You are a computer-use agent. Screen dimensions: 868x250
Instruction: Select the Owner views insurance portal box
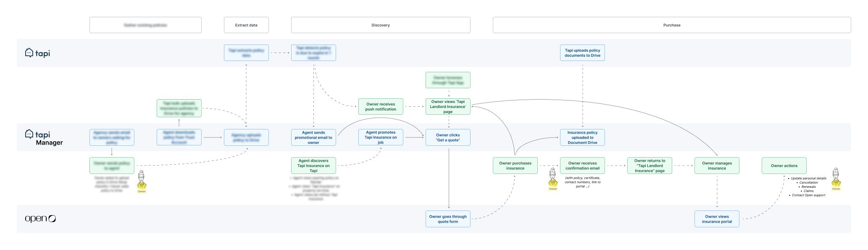(x=717, y=219)
